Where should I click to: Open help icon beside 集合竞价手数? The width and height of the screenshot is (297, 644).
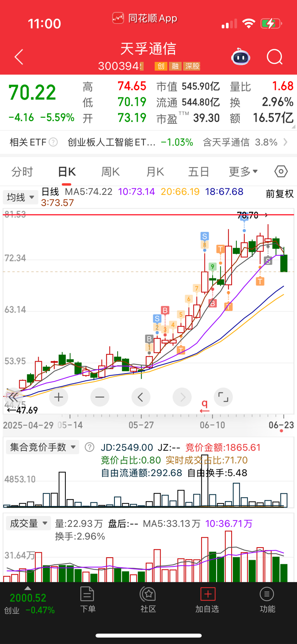(89, 447)
